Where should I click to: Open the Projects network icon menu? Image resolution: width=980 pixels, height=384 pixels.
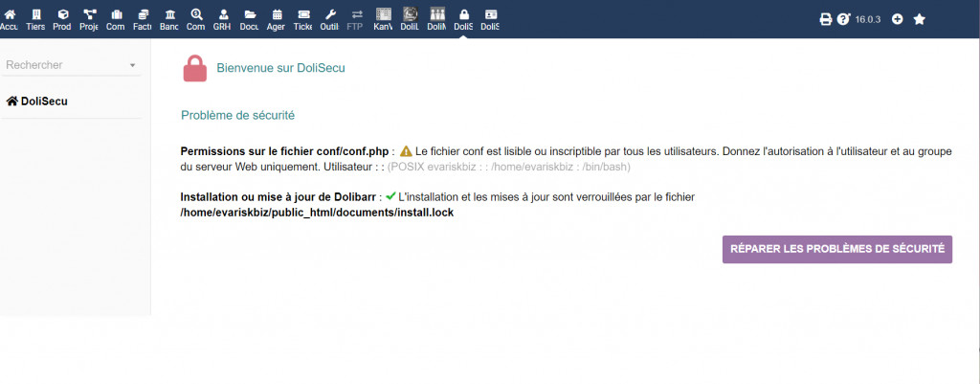89,19
